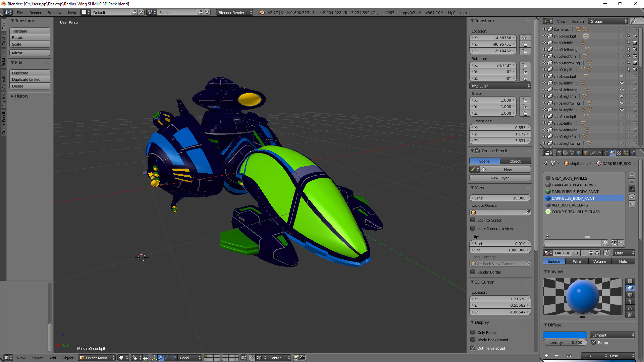
Task: Open the Physics properties tab
Action: click(x=633, y=153)
